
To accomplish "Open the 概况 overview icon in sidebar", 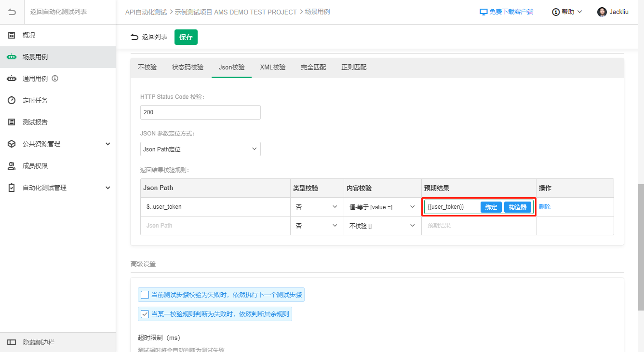I will tap(12, 35).
